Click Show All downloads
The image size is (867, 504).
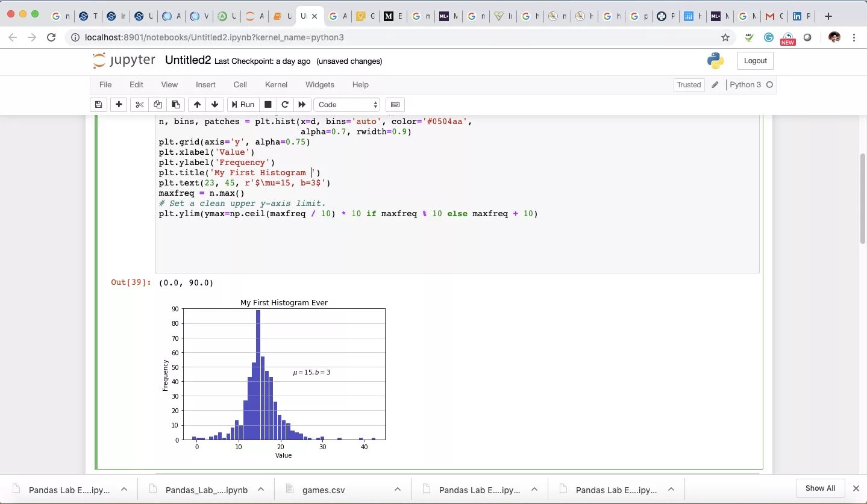(x=820, y=488)
